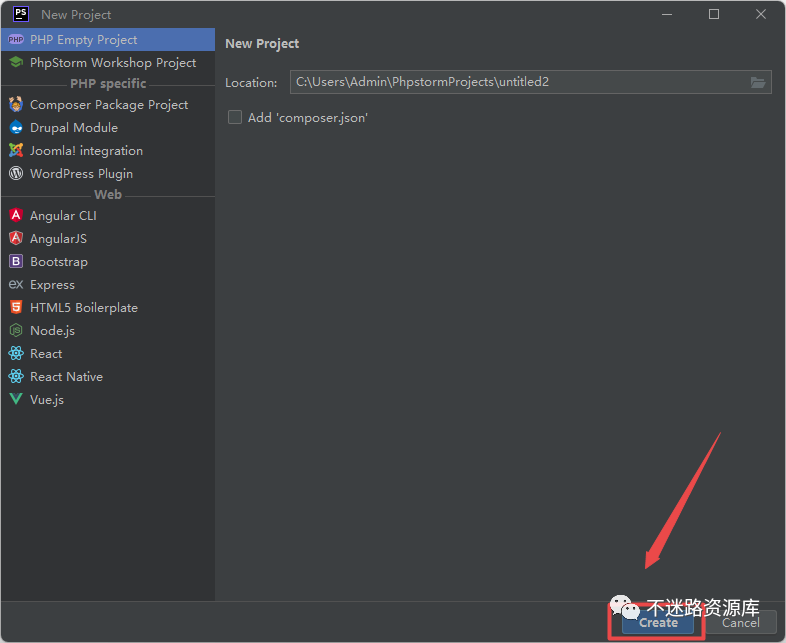Choose Composer Package Project
The image size is (786, 643).
tap(108, 105)
